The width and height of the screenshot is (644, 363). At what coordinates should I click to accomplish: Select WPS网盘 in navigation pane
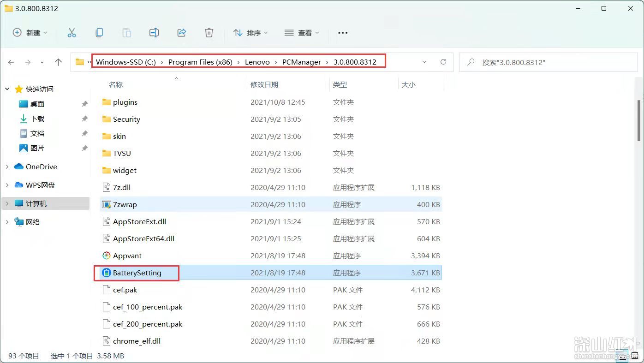pos(40,185)
